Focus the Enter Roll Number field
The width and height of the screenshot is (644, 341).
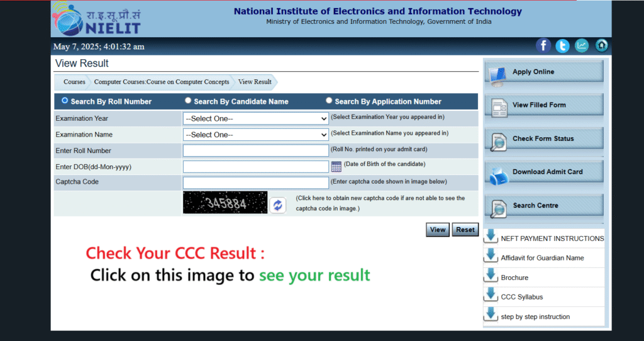255,150
